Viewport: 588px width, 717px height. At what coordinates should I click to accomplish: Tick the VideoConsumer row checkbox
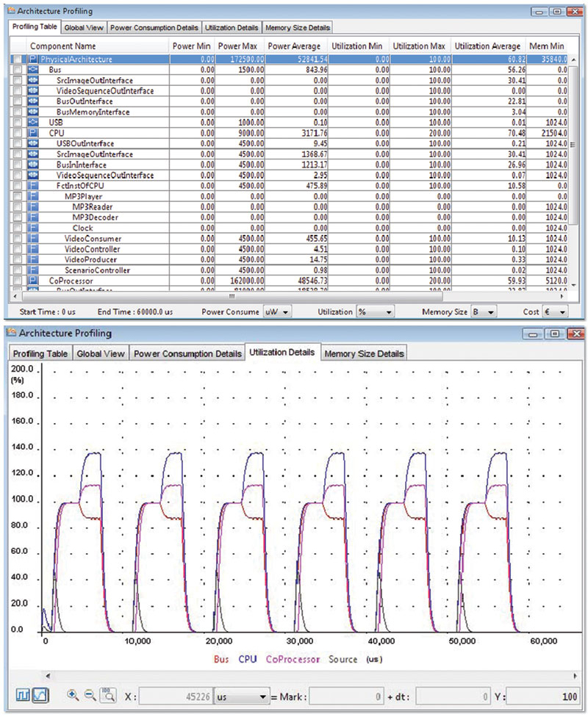pyautogui.click(x=17, y=238)
